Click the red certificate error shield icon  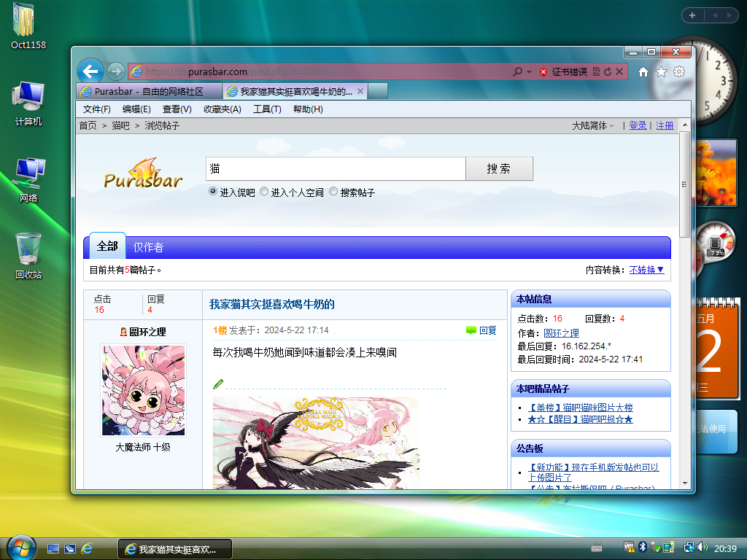(x=543, y=72)
